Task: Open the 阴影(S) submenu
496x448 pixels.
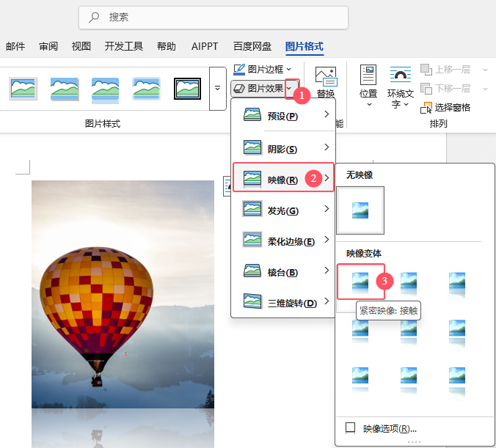Action: (x=283, y=147)
